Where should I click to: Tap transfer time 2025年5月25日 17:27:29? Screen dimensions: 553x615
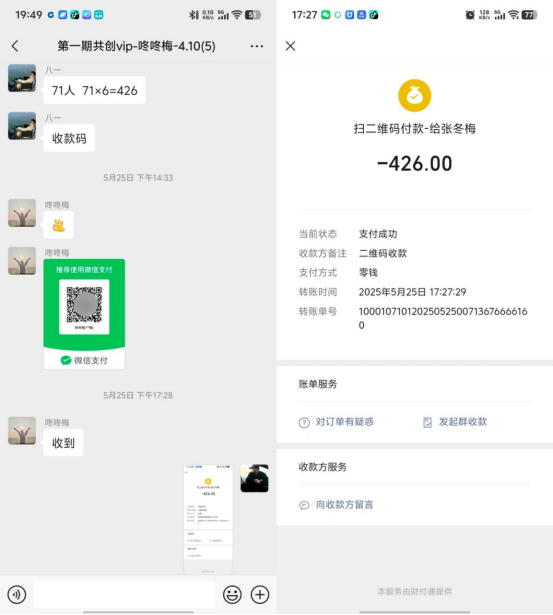(413, 292)
